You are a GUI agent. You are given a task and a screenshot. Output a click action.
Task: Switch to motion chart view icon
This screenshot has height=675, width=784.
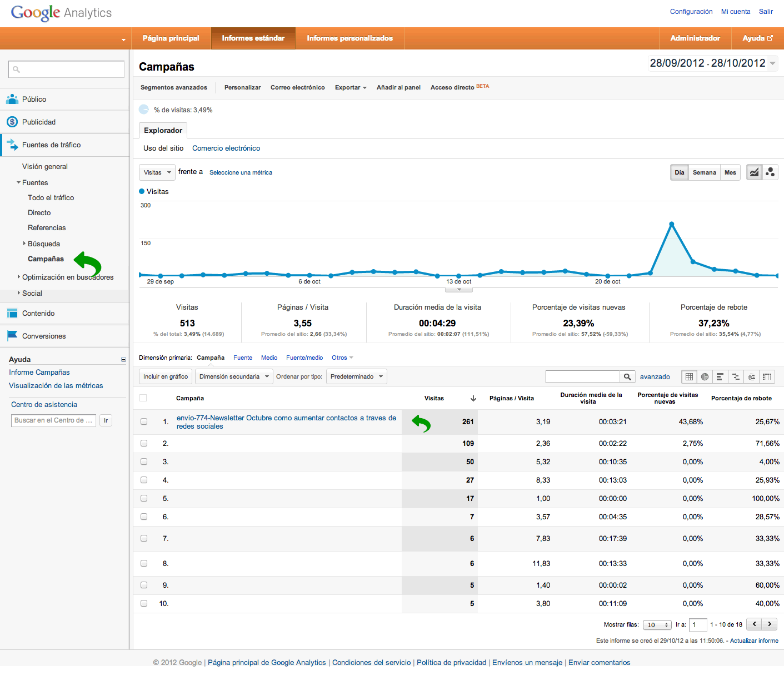770,172
